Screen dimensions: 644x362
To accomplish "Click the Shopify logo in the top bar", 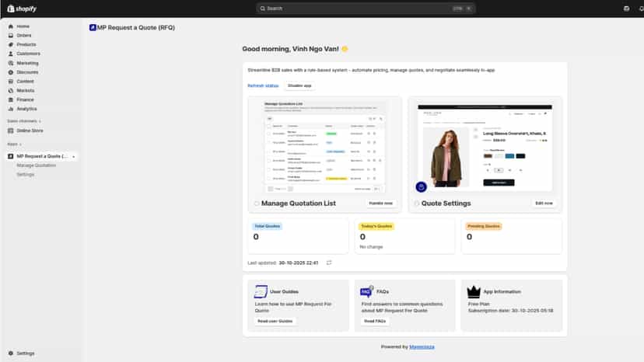I will coord(22,9).
